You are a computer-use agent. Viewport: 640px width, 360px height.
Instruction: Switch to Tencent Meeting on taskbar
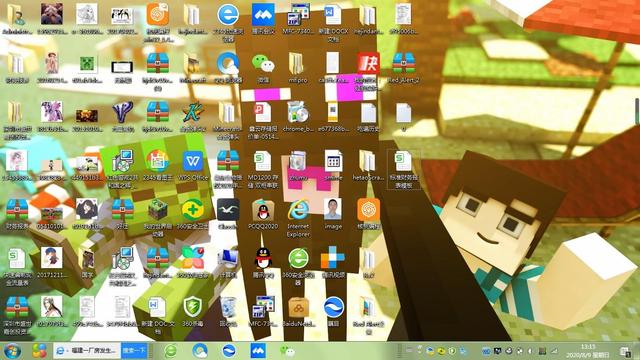point(258,351)
